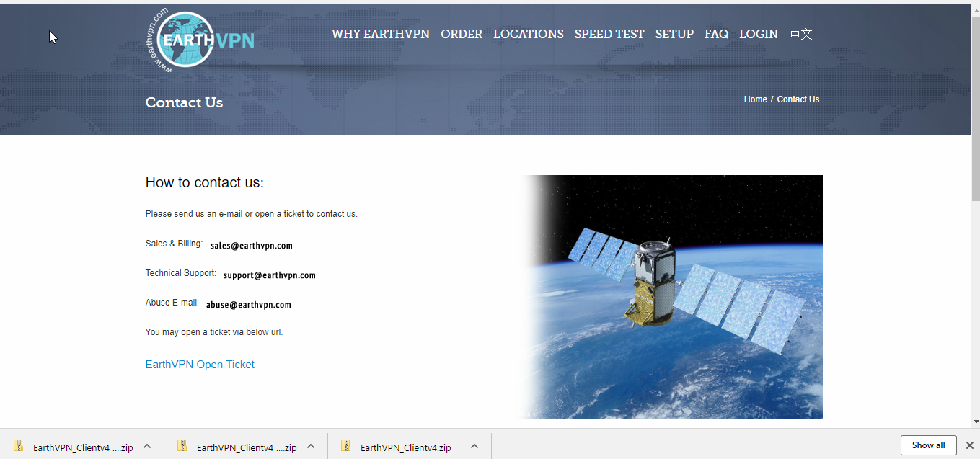The height and width of the screenshot is (459, 980).
Task: Open the LOCATIONS menu item
Action: (x=529, y=34)
